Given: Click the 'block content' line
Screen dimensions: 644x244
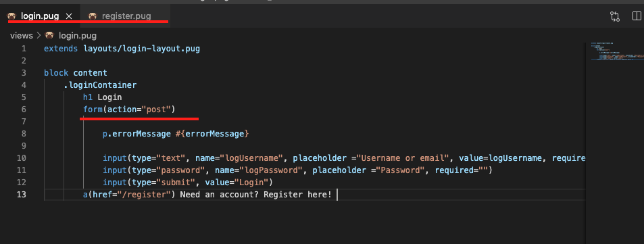Looking at the screenshot, I should 76,73.
